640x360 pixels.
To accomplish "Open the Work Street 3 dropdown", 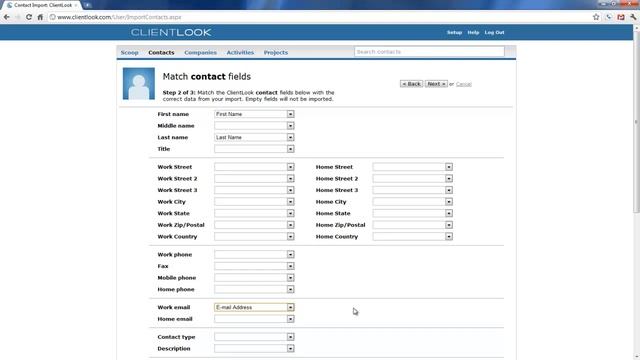I will (254, 190).
